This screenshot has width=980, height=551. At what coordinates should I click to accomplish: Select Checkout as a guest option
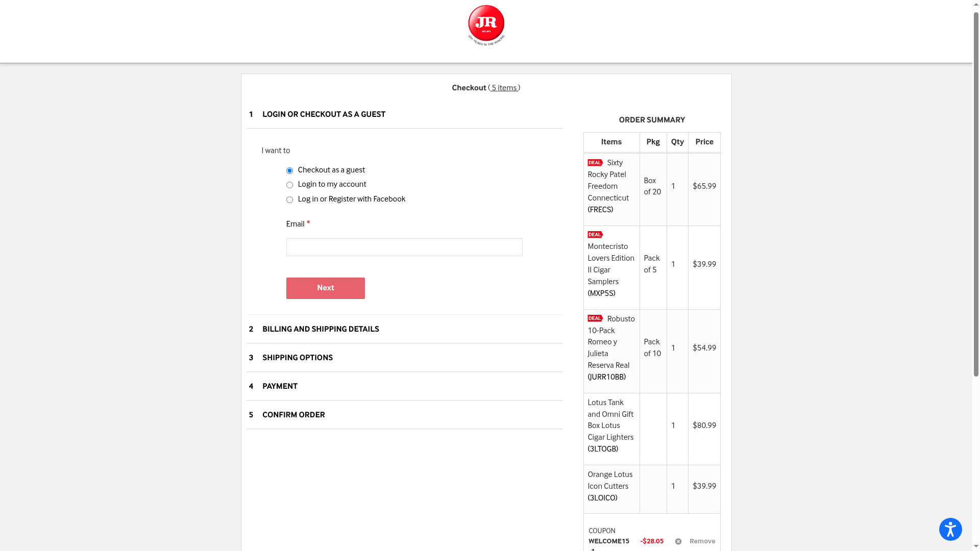pyautogui.click(x=289, y=171)
